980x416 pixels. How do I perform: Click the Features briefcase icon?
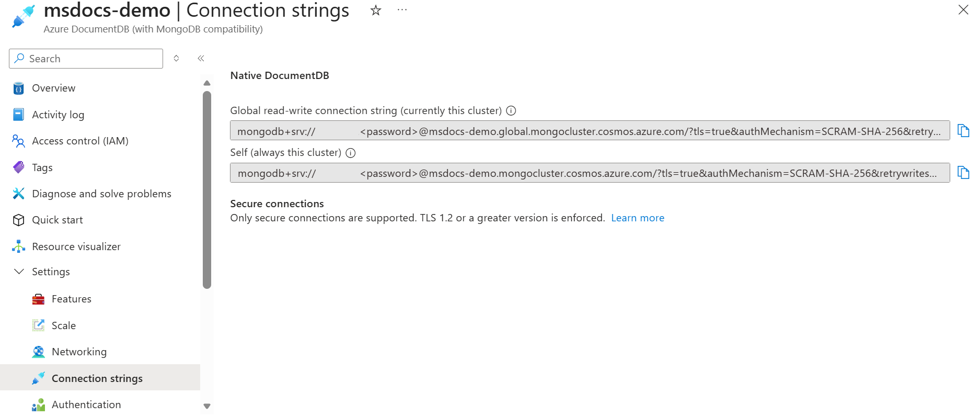click(x=38, y=298)
